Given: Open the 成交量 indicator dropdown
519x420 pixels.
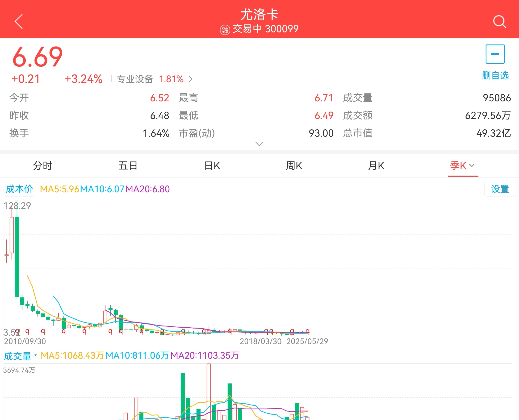Looking at the screenshot, I should pos(20,356).
